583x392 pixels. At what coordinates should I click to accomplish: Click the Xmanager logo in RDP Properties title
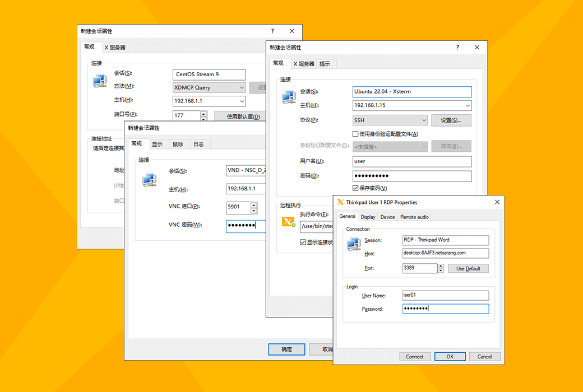click(x=340, y=202)
